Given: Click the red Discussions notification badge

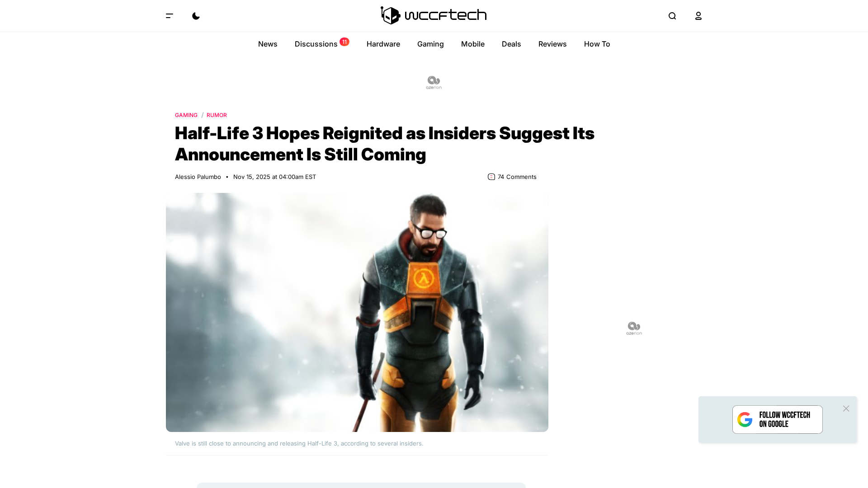Looking at the screenshot, I should coord(344,42).
